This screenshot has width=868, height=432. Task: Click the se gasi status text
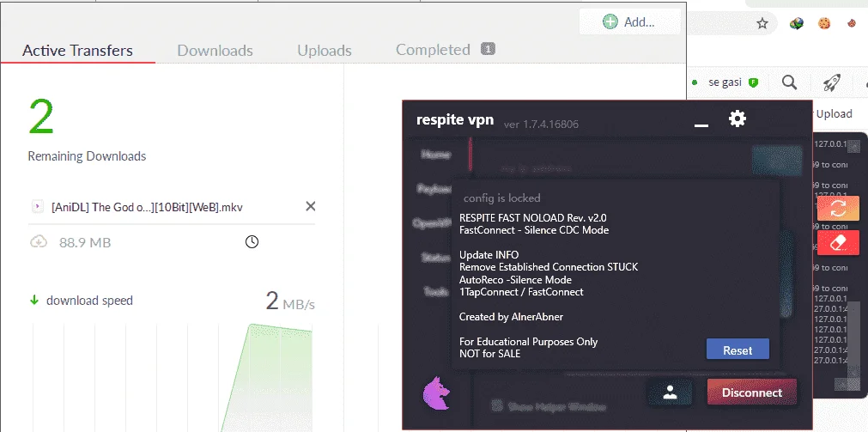pos(725,82)
